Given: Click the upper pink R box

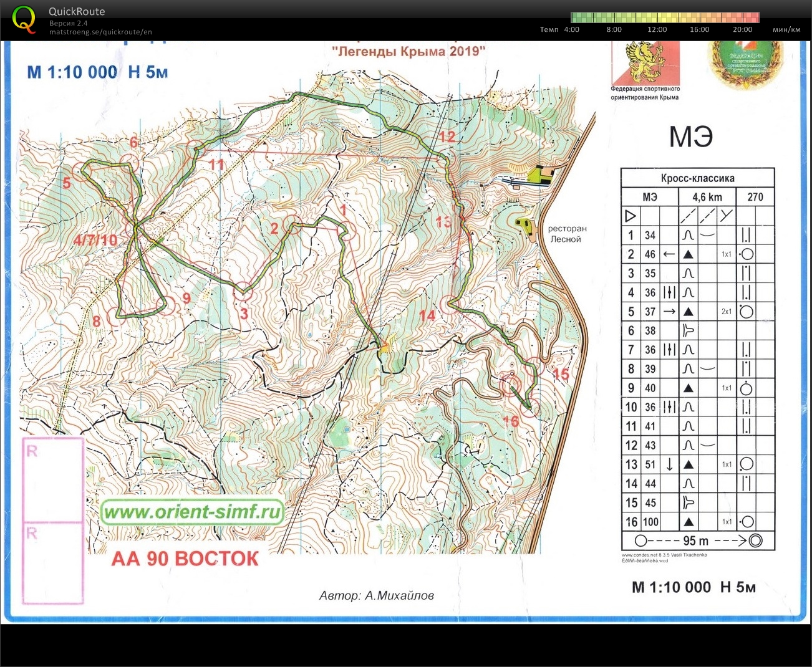Looking at the screenshot, I should [53, 479].
